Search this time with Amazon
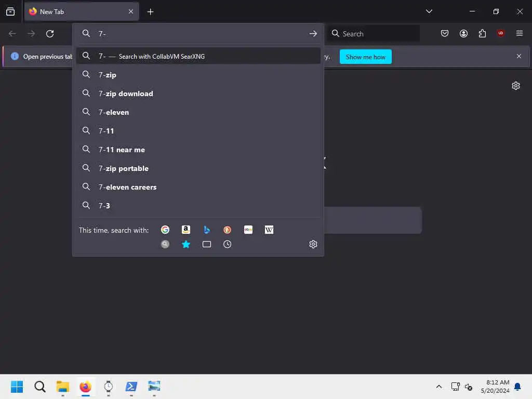 click(185, 230)
